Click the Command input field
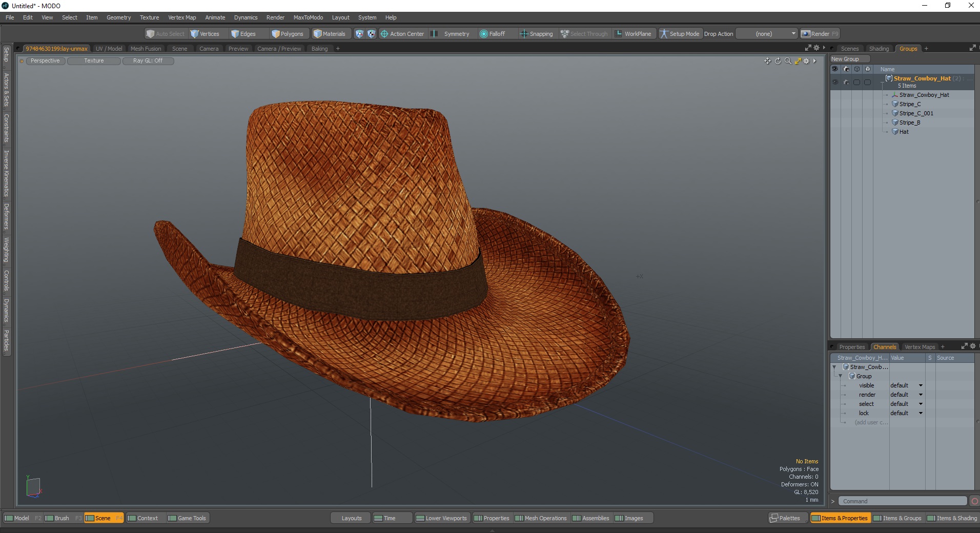 point(903,501)
